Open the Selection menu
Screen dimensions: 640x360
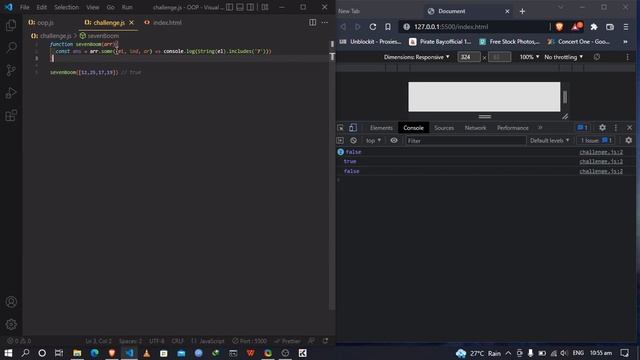click(66, 7)
